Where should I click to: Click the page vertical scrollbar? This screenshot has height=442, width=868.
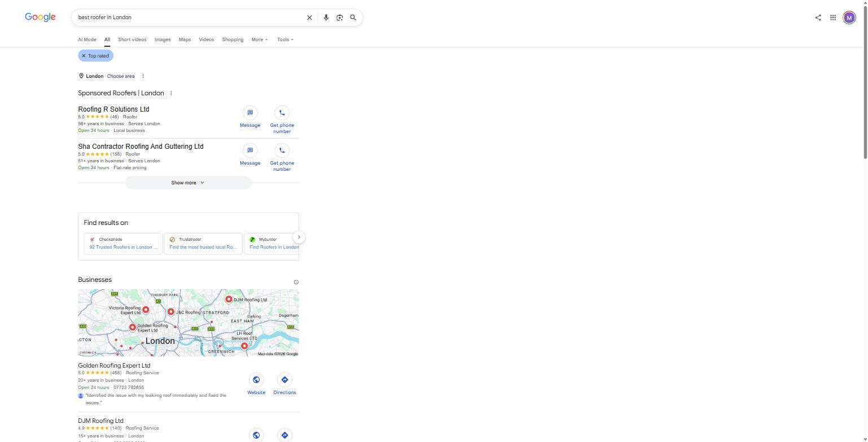pos(865,82)
